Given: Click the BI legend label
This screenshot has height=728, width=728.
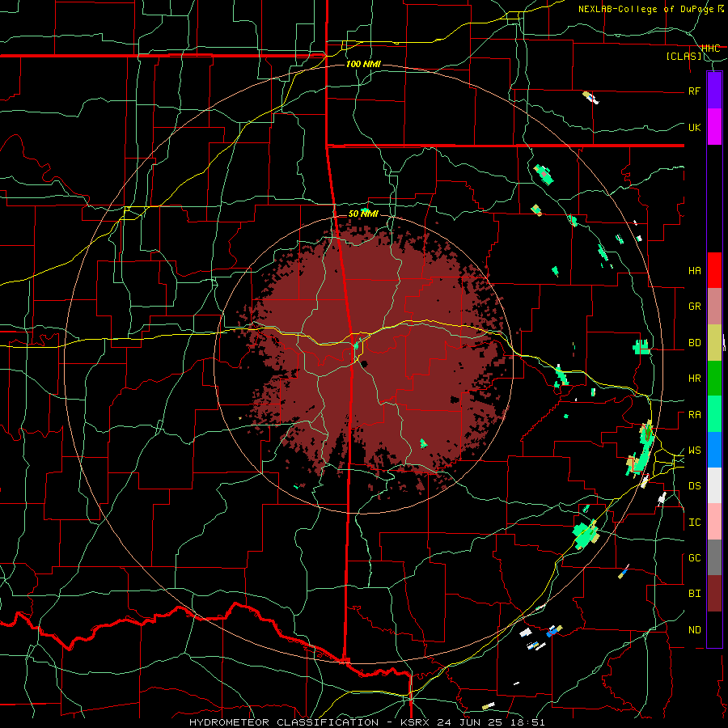Looking at the screenshot, I should coord(694,594).
